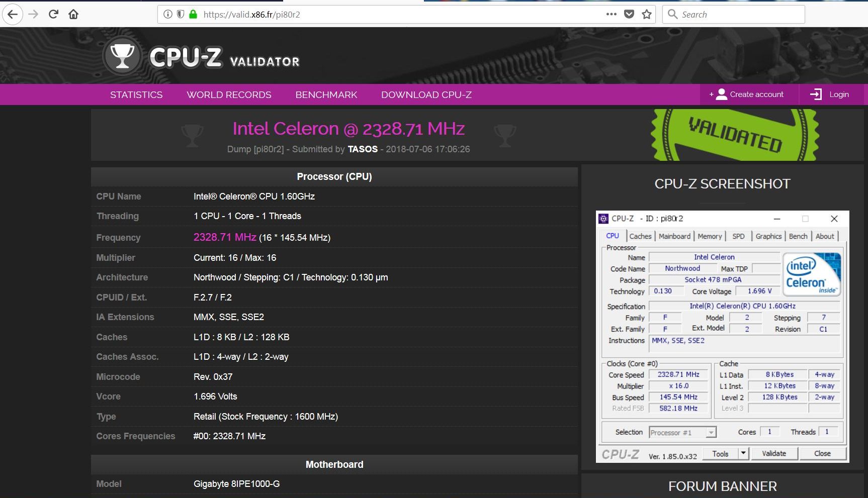This screenshot has width=868, height=498.
Task: Show site information icon in address bar
Action: pyautogui.click(x=168, y=14)
